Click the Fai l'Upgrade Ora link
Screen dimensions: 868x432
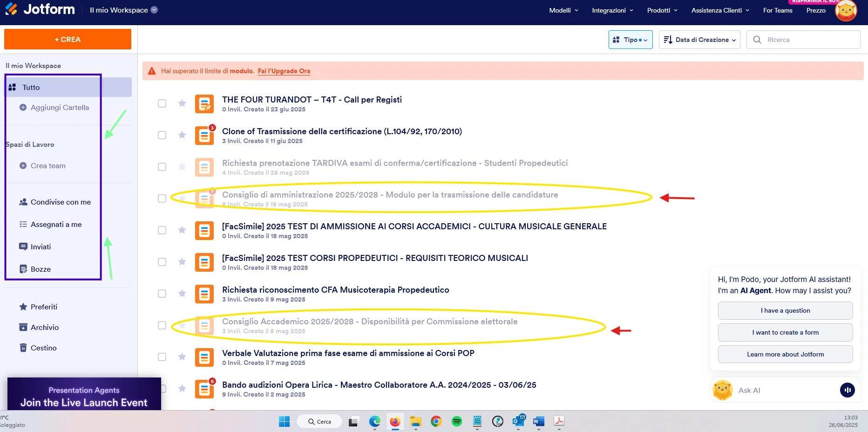tap(284, 71)
